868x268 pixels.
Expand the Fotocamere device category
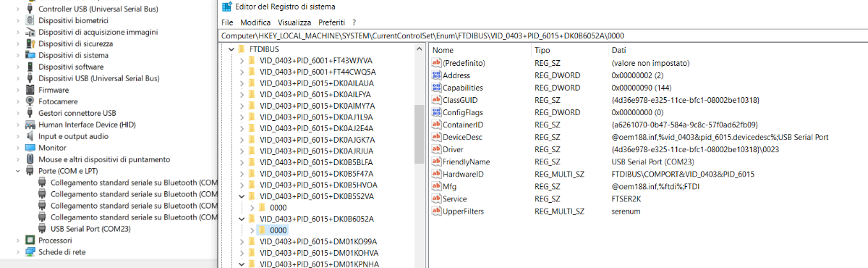[18, 101]
